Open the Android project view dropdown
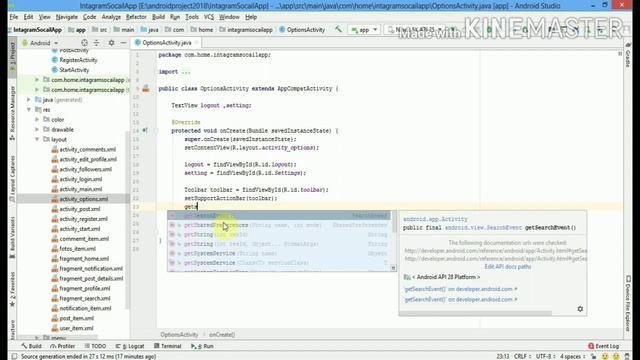Viewport: 640px width, 360px height. 40,43
